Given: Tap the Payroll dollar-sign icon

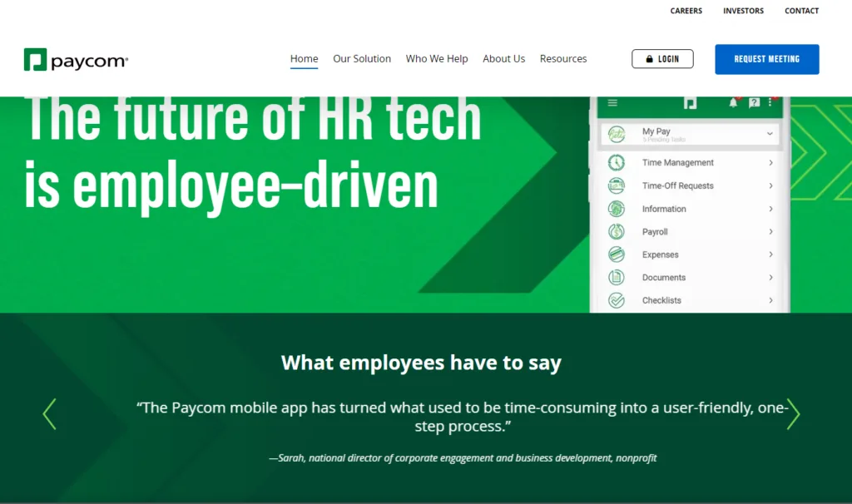Looking at the screenshot, I should coord(616,231).
